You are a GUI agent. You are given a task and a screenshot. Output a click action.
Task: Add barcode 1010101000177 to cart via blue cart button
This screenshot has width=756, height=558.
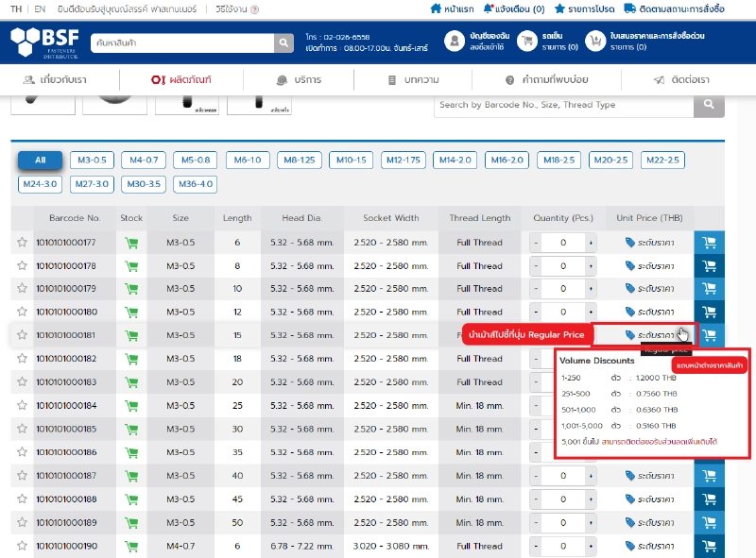click(709, 242)
